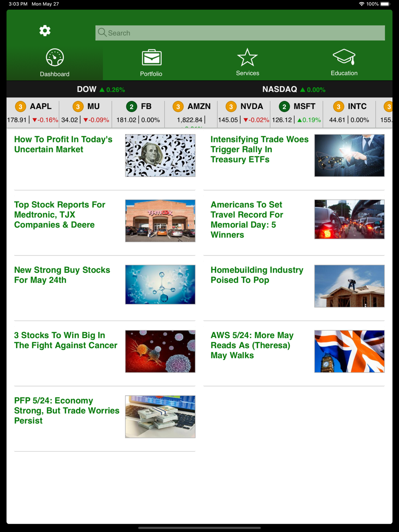Open 'PFP 5/24: Economy Strong' article
Viewport: 399px width, 532px height.
click(x=67, y=411)
